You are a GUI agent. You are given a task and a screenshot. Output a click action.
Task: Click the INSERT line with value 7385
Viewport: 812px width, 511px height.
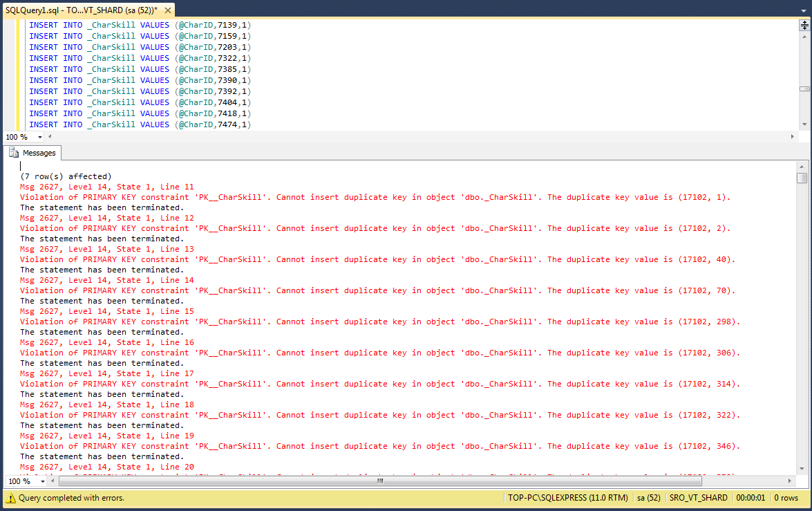[140, 69]
